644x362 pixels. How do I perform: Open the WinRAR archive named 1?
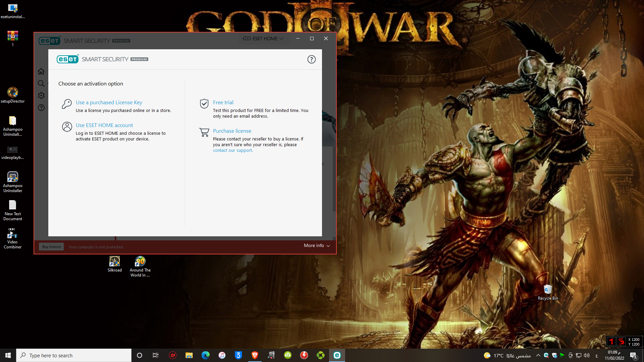[x=13, y=39]
